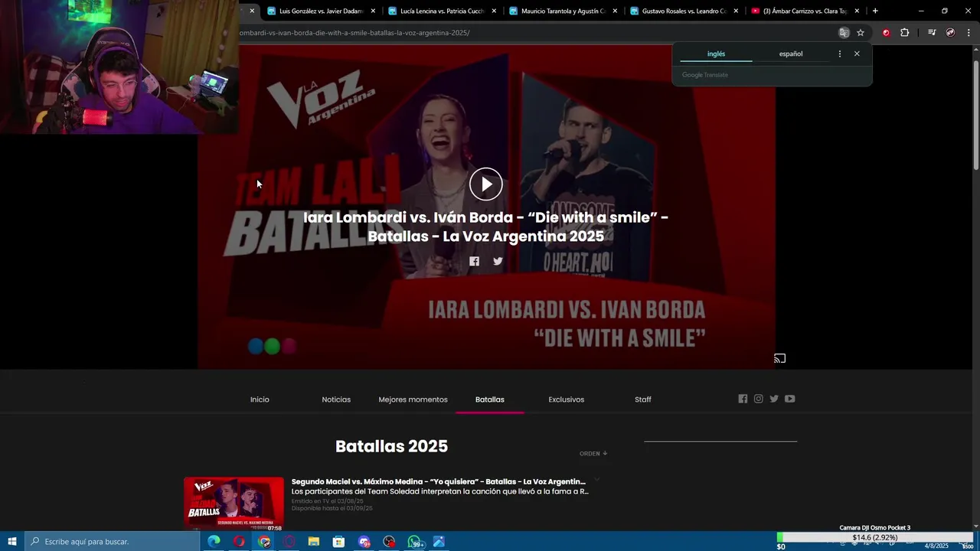Image resolution: width=980 pixels, height=551 pixels.
Task: Close the Luis González vs. Javier Dadam tab
Action: (x=373, y=11)
